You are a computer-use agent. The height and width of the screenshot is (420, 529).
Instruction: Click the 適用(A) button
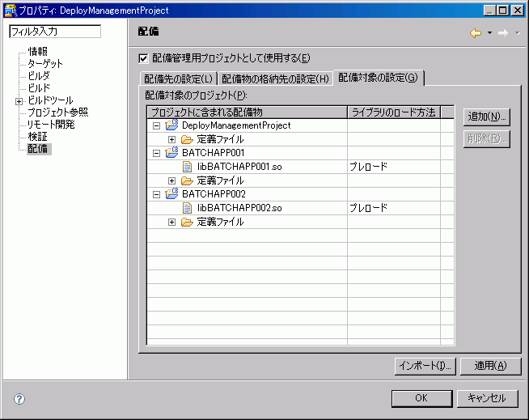coord(490,366)
